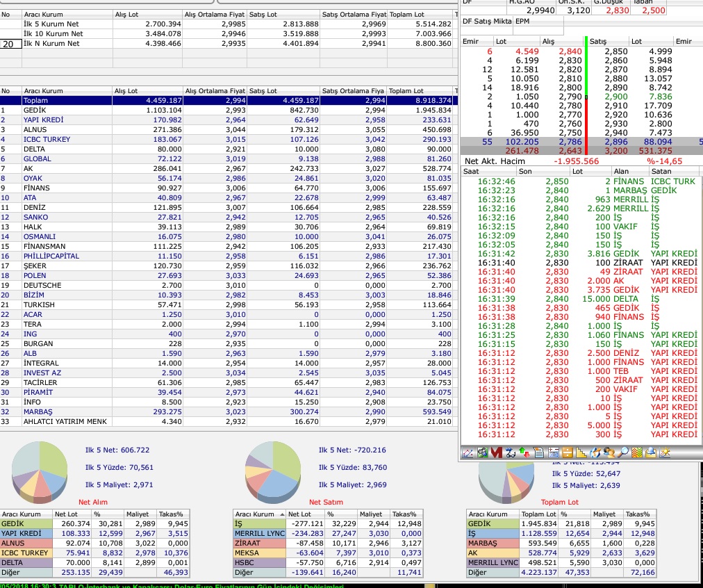703x588 pixels.
Task: Click the yellow staircase icon
Action: 581,453
